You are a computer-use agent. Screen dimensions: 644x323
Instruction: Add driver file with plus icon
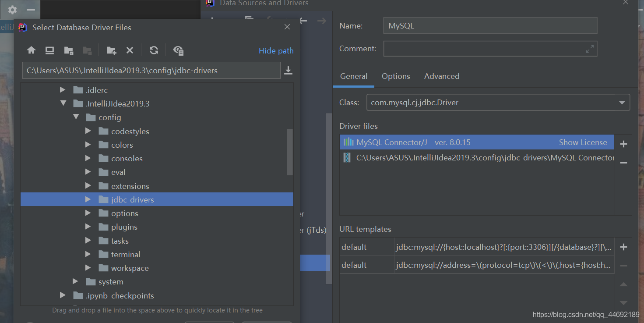point(624,144)
